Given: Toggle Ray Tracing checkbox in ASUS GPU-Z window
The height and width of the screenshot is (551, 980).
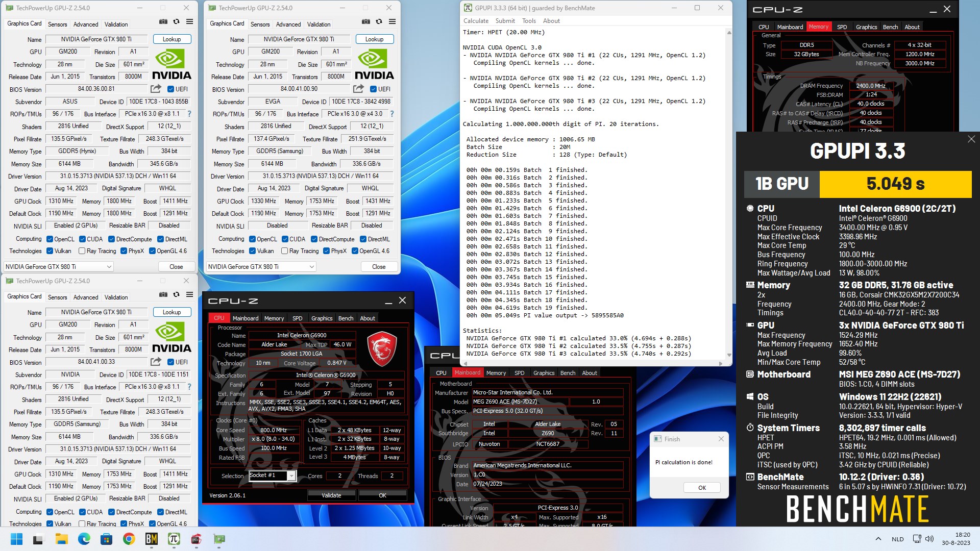Looking at the screenshot, I should pyautogui.click(x=82, y=251).
